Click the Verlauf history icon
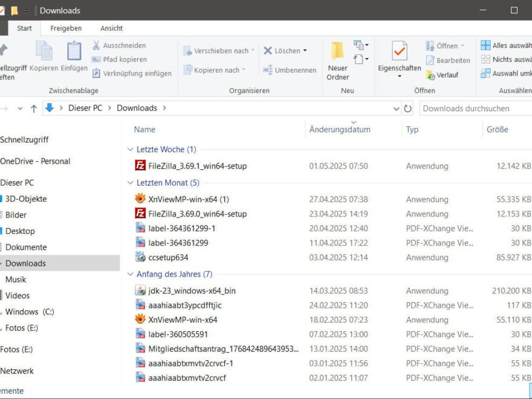 tap(430, 75)
